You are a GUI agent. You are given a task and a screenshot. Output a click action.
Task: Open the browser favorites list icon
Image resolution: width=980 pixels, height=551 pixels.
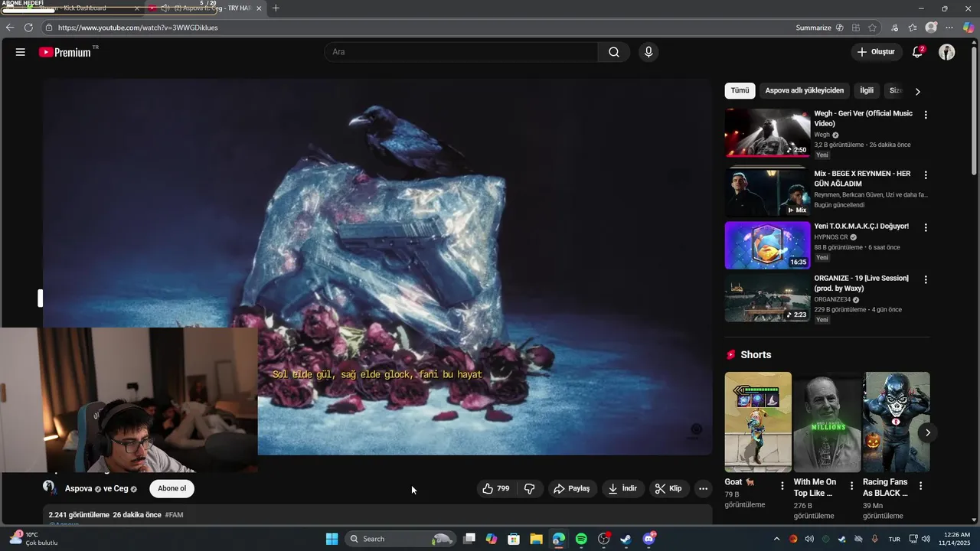point(913,28)
